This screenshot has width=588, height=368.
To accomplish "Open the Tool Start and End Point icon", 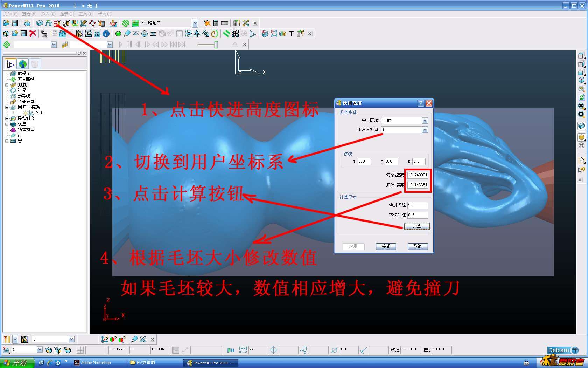I will coord(66,23).
